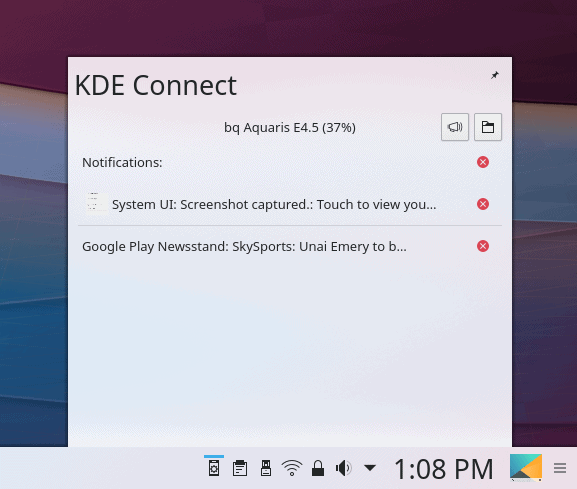Click the colorful desktop icon in panel
Viewport: 577px width, 489px height.
click(x=526, y=468)
